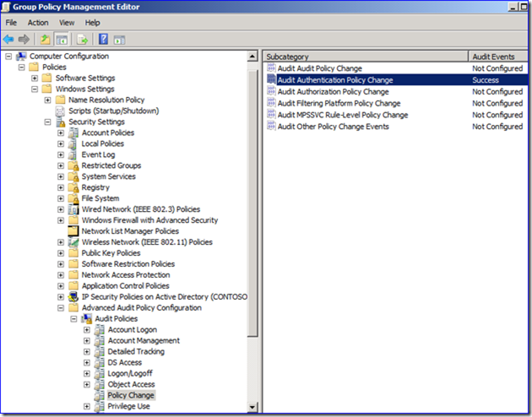Select the Account Management tree node

click(x=144, y=341)
